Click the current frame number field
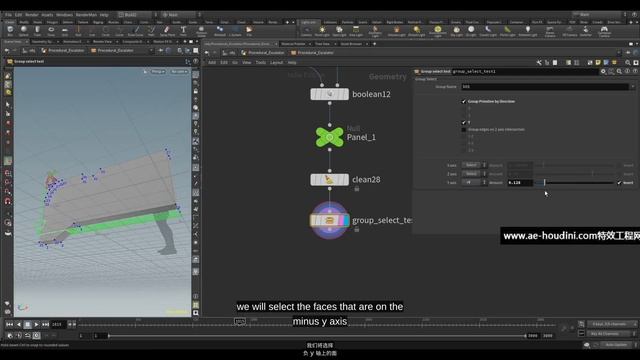Image resolution: width=640 pixels, height=360 pixels. 58,324
